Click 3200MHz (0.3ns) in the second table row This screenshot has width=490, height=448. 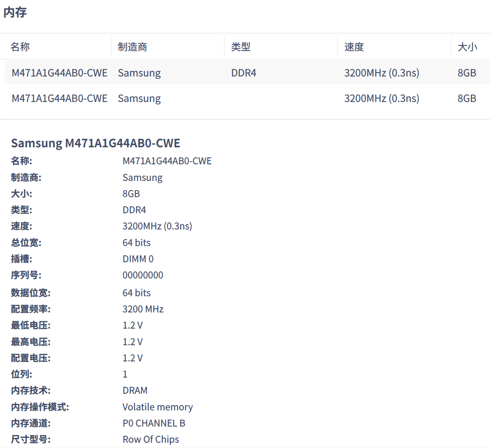382,98
